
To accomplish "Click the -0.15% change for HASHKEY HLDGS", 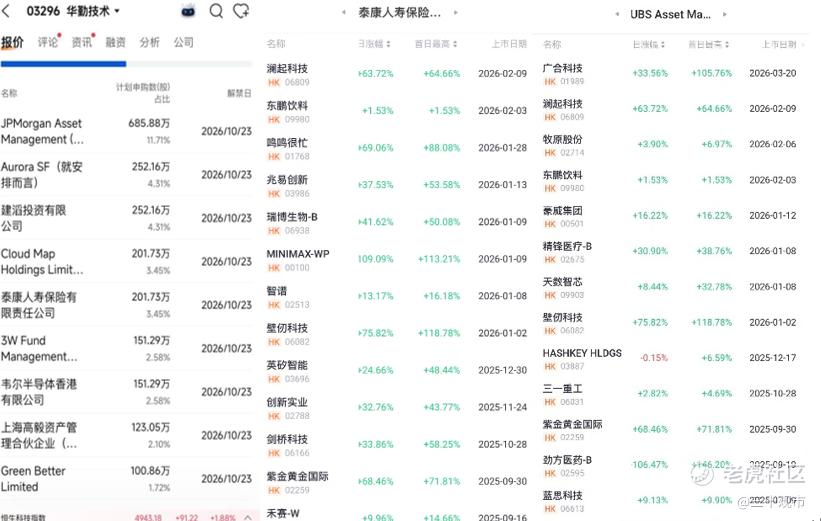I will pyautogui.click(x=654, y=358).
